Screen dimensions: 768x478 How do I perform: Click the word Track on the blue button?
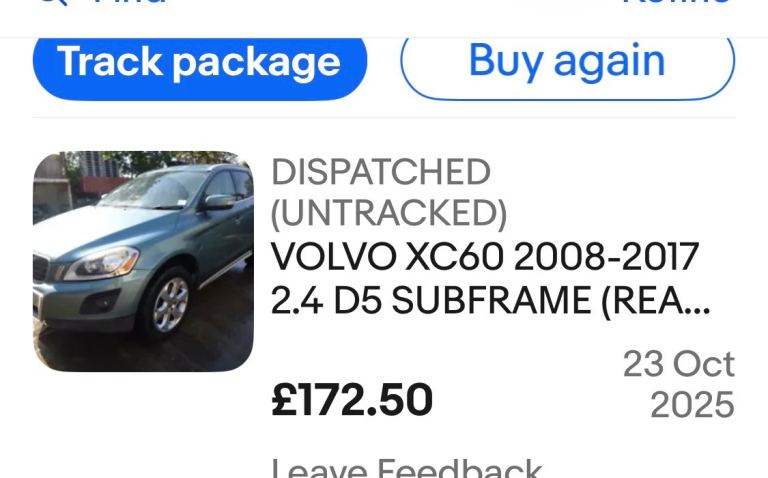[110, 61]
